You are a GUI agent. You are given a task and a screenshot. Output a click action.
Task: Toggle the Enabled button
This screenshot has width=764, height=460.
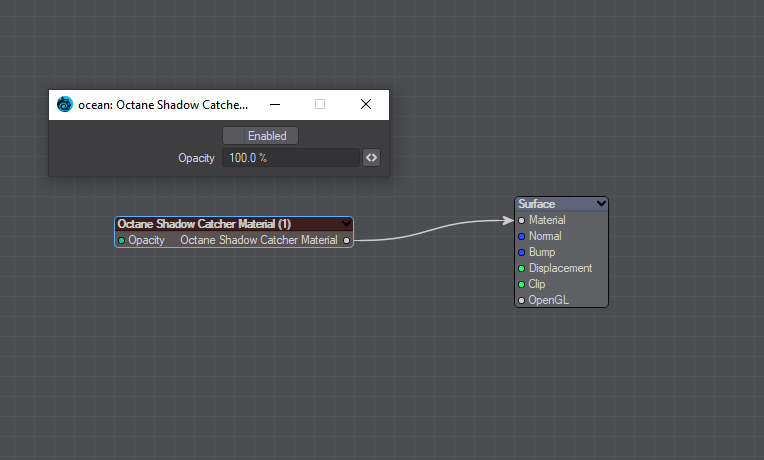coord(260,135)
